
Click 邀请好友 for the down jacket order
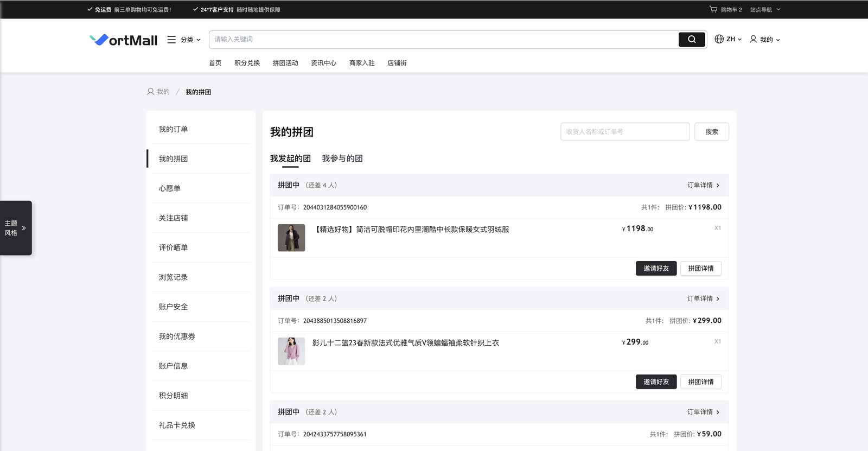coord(656,269)
